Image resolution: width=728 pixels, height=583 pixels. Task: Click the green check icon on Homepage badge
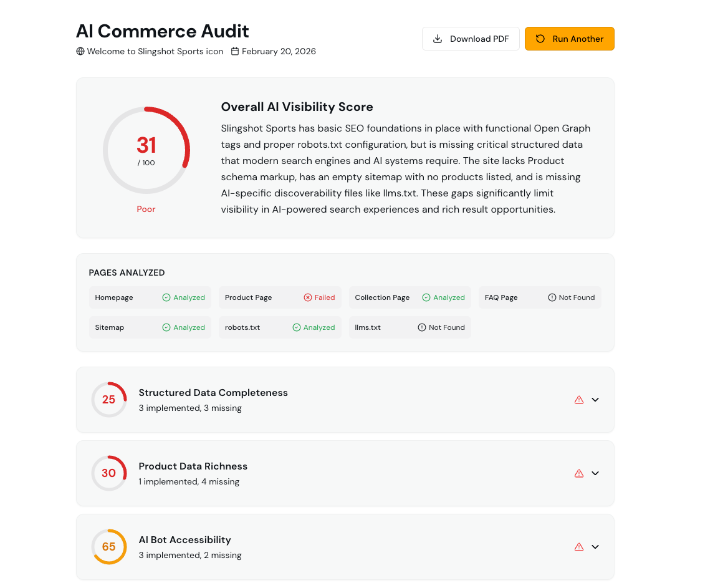tap(165, 297)
